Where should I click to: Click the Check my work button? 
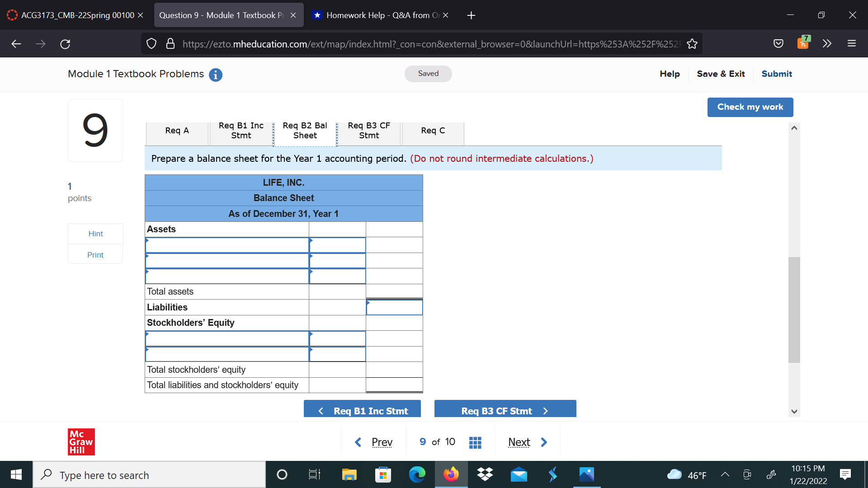(750, 107)
